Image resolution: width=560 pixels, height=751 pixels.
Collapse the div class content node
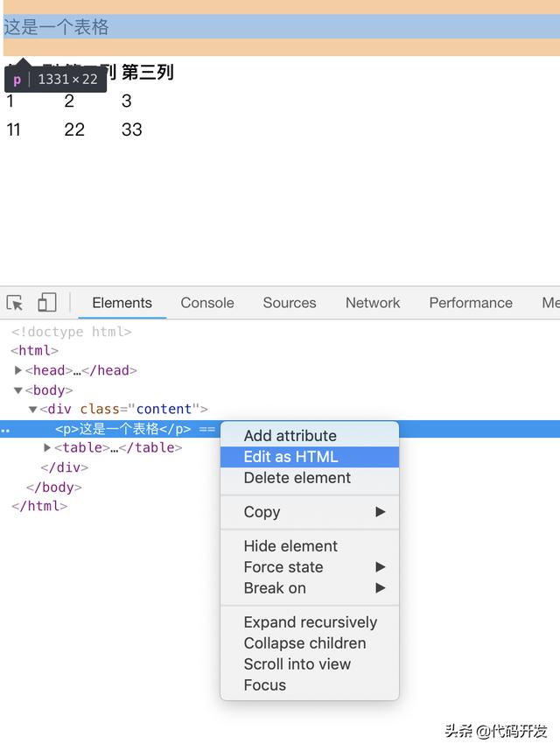click(x=33, y=409)
